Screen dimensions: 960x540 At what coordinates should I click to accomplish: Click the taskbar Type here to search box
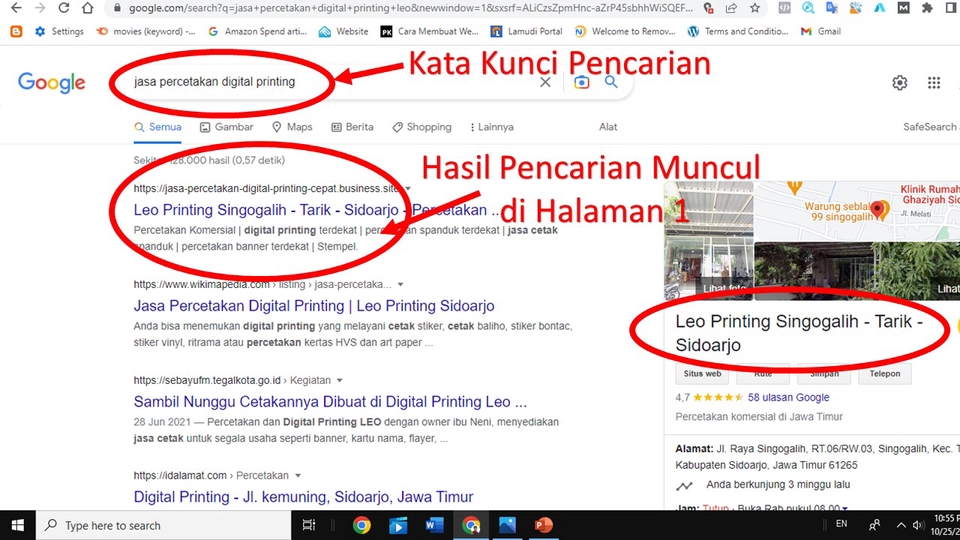point(163,525)
